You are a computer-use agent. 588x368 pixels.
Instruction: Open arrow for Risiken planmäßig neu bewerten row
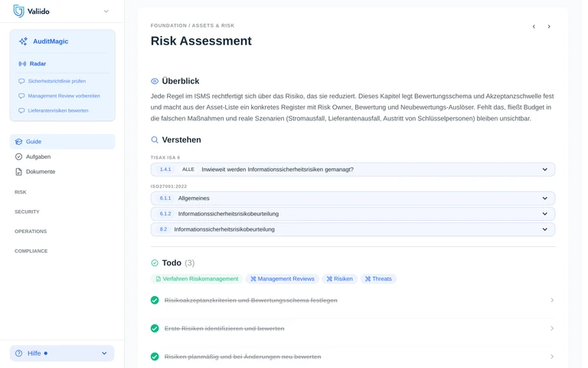(552, 356)
